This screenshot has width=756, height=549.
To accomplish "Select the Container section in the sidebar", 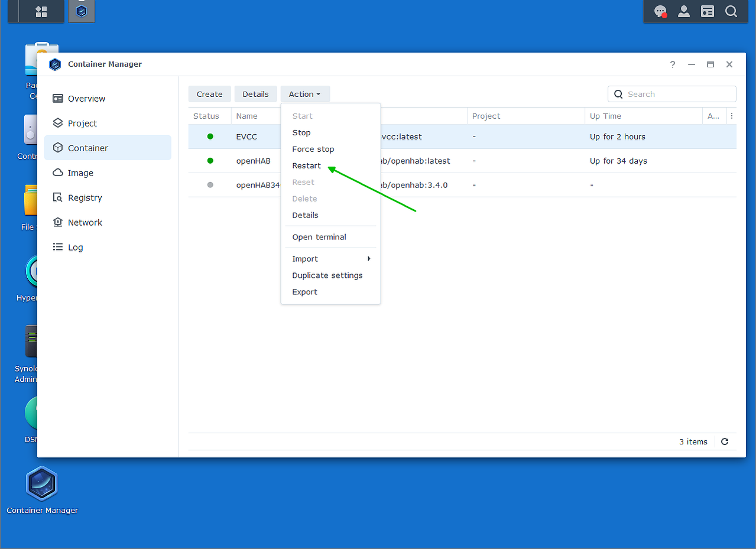I will pyautogui.click(x=108, y=148).
